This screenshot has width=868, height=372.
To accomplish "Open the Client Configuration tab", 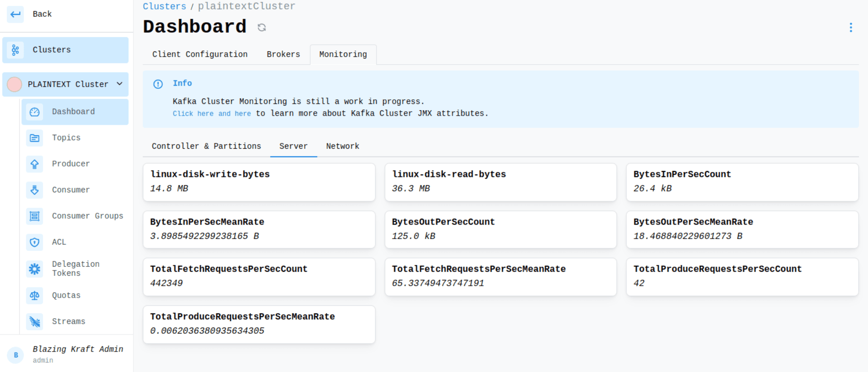I will tap(200, 54).
